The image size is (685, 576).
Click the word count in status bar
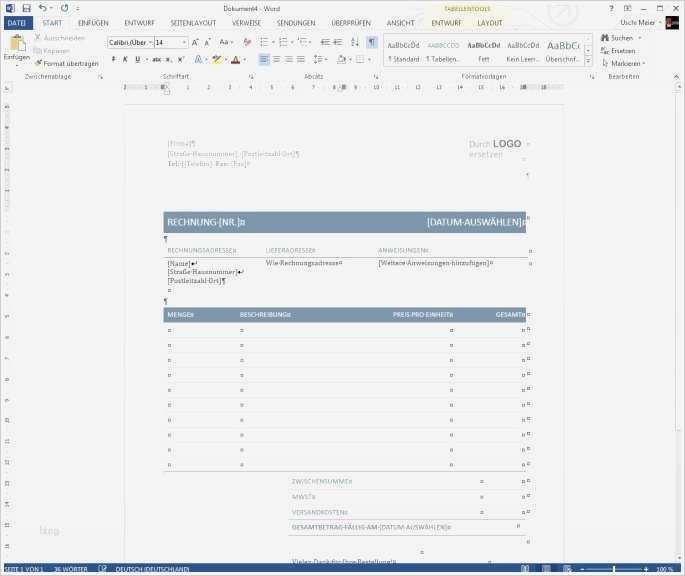coord(70,569)
